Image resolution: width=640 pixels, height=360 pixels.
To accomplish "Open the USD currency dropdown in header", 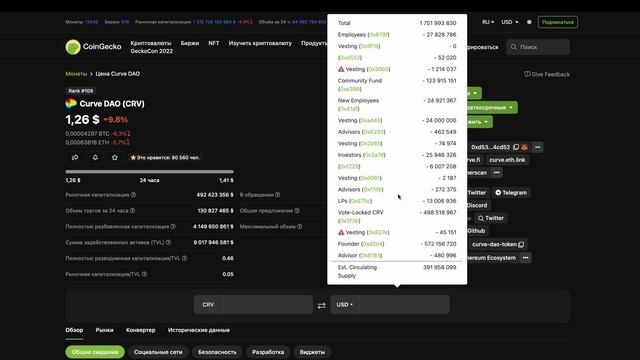I will [509, 22].
